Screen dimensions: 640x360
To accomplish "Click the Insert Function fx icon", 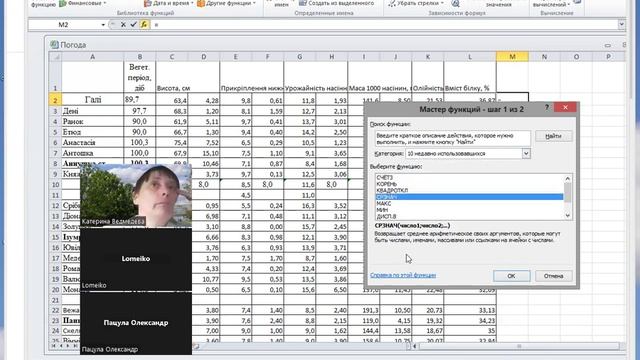I will [144, 24].
